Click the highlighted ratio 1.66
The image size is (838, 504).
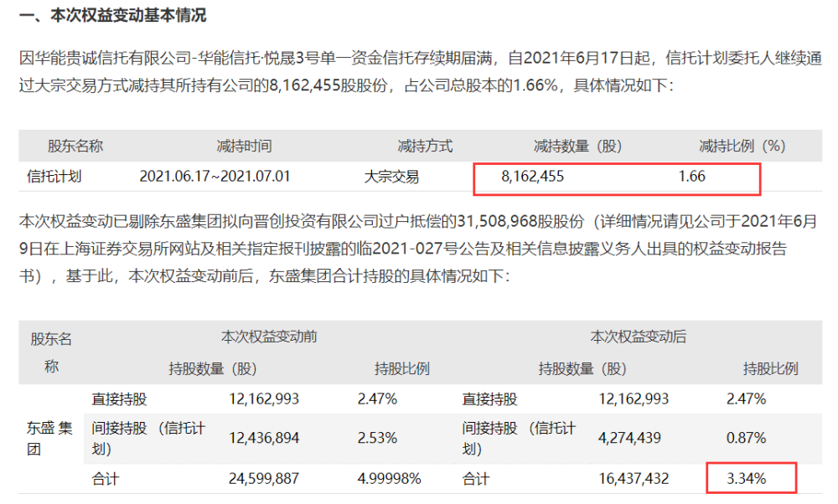tap(691, 176)
